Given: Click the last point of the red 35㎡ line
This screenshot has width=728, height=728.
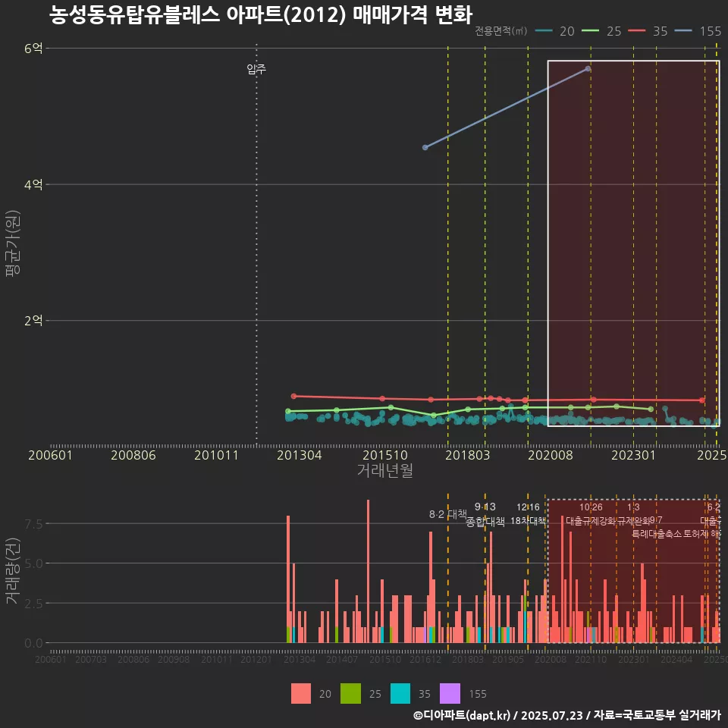Looking at the screenshot, I should [702, 400].
